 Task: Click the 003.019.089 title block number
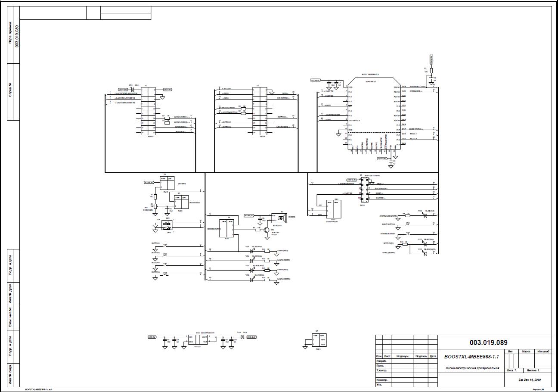(488, 343)
